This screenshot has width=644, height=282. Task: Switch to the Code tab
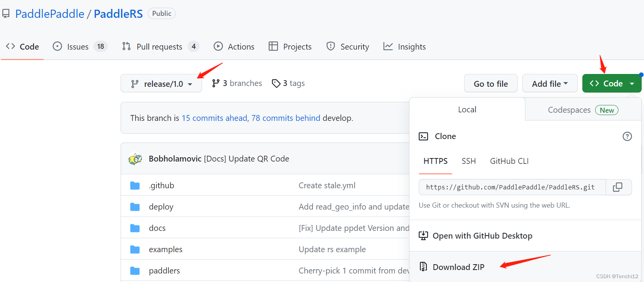point(22,46)
